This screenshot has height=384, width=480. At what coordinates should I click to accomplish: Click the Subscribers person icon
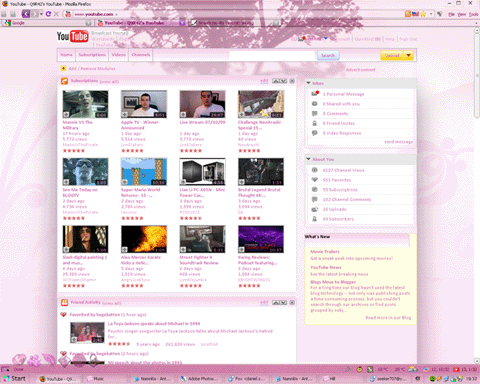(314, 219)
